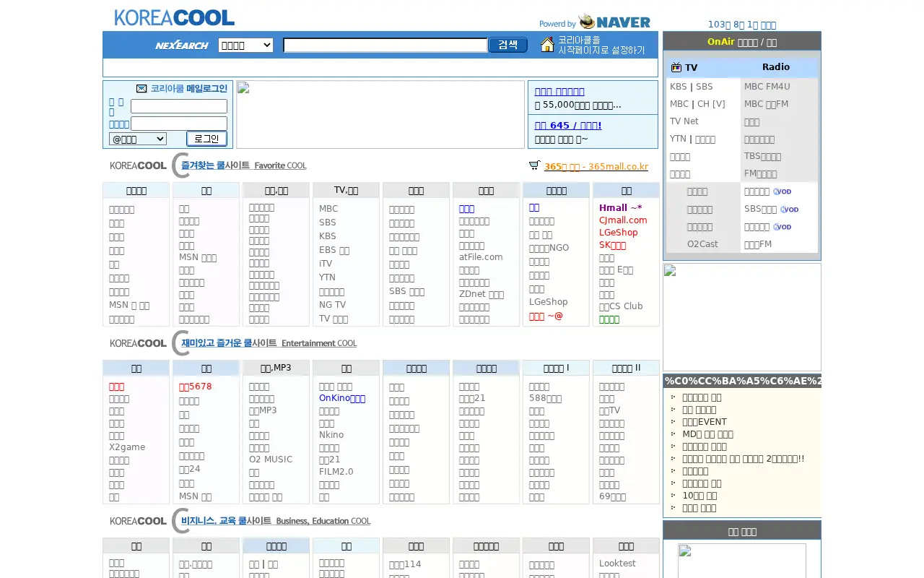The image size is (924, 578).
Task: Open the CH [V] channel link
Action: (711, 104)
